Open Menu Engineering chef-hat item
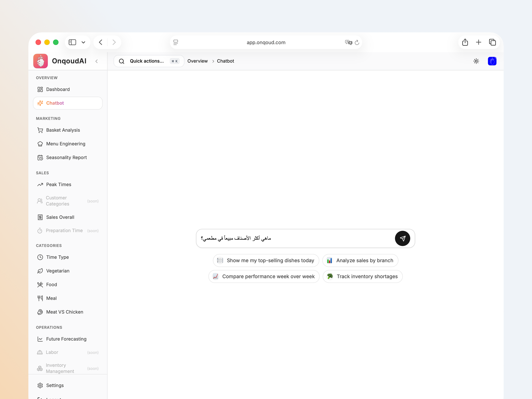 [65, 144]
